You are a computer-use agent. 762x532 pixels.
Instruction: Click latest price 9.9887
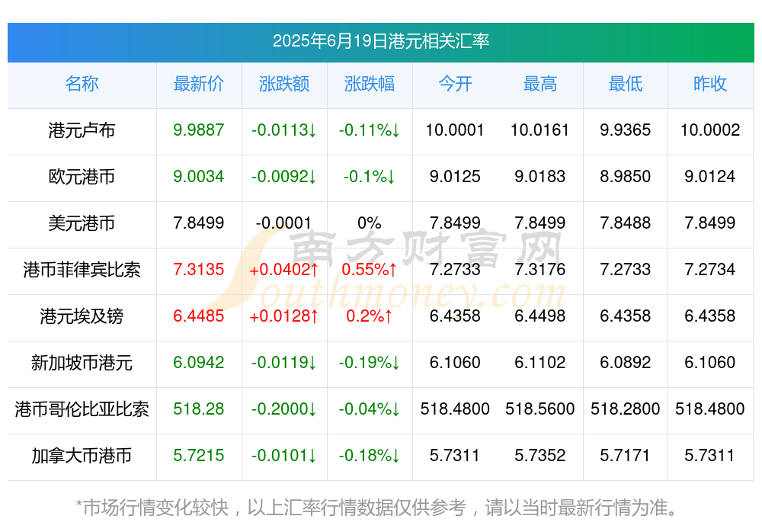click(199, 130)
